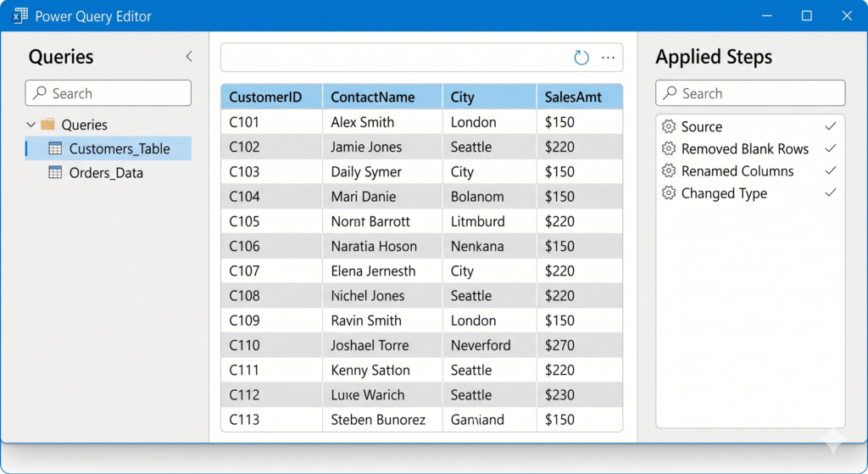
Task: Click the magnifier icon in Applied Steps search
Action: 670,93
